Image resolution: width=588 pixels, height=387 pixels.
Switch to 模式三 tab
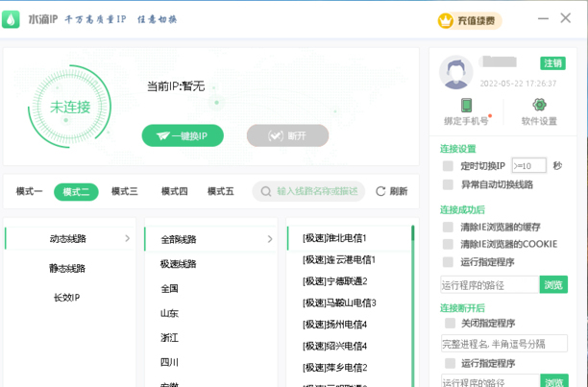(125, 191)
